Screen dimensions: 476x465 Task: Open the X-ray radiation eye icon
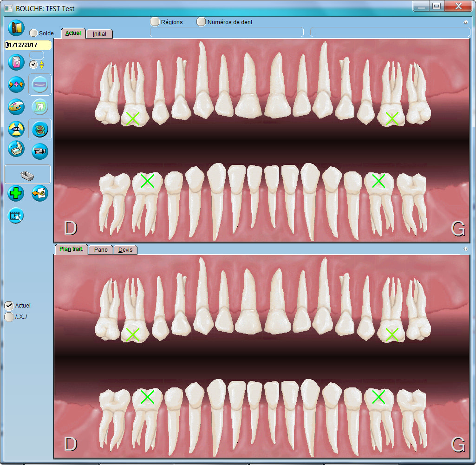tap(16, 129)
